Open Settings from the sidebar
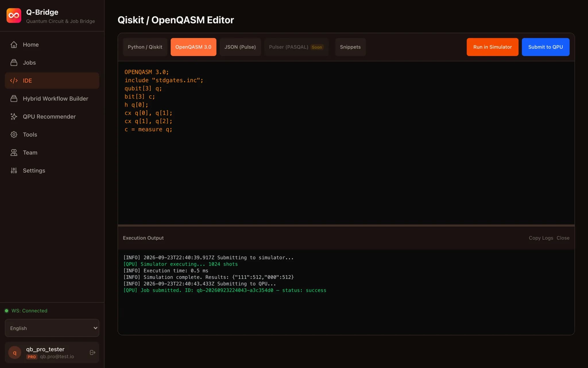Screen dimensions: 588x368 pyautogui.click(x=52, y=170)
